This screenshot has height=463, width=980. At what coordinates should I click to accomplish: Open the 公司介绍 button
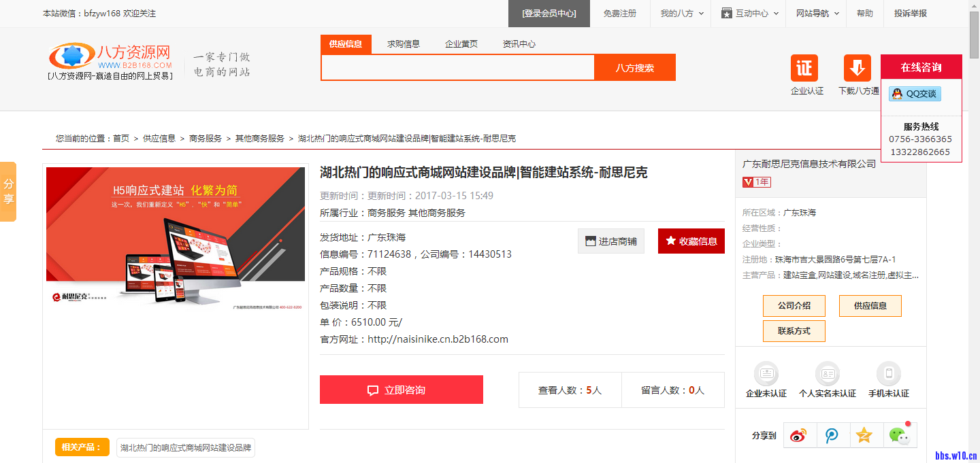point(794,306)
